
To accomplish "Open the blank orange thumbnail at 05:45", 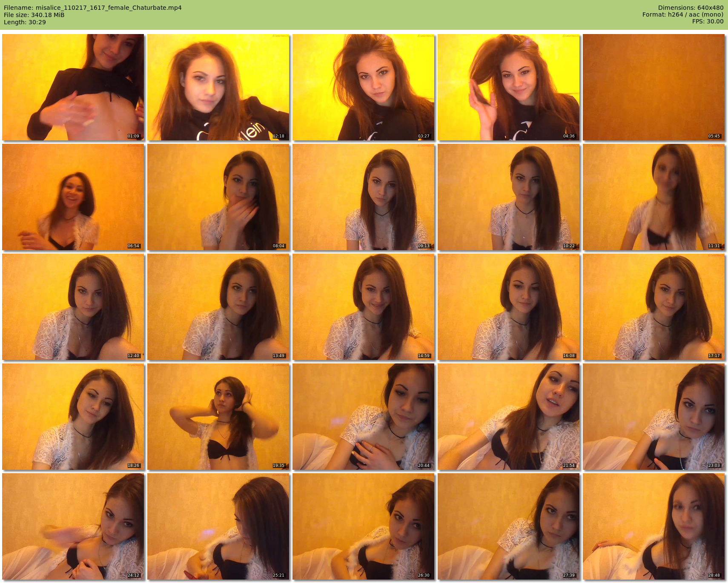I will 654,87.
